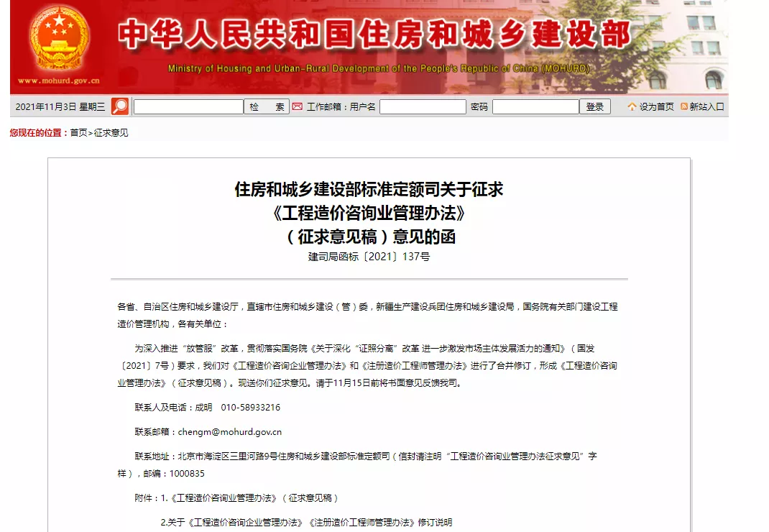Viewport: 769px width, 532px height.
Task: Click the house icon beside 设为首页
Action: tap(632, 106)
